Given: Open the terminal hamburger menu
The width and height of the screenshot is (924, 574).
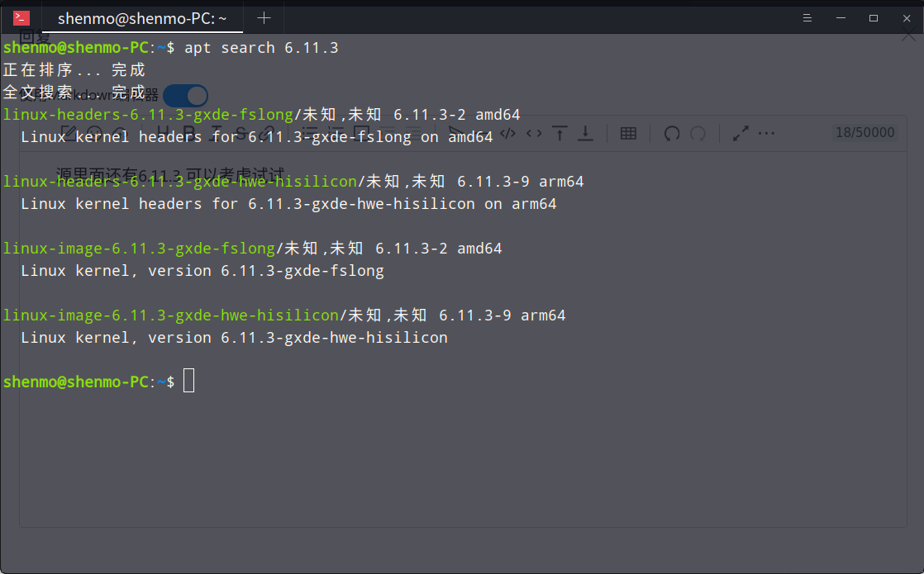Looking at the screenshot, I should tap(807, 18).
